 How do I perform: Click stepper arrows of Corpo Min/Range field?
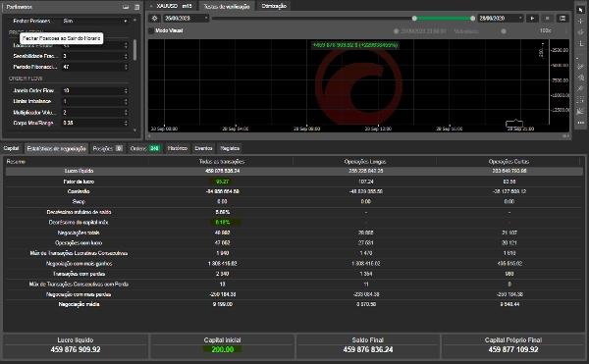(x=126, y=123)
